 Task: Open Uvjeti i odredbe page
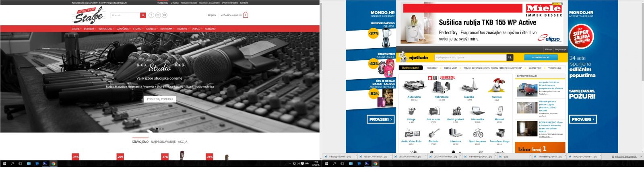(230, 3)
